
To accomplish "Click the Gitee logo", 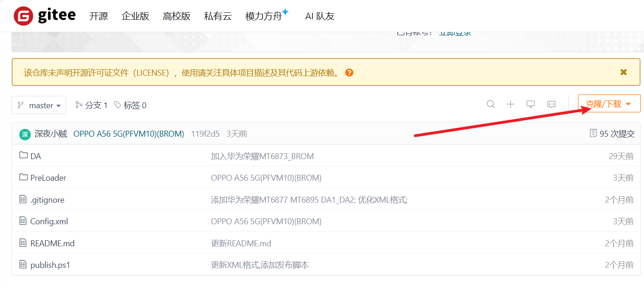I will click(44, 16).
